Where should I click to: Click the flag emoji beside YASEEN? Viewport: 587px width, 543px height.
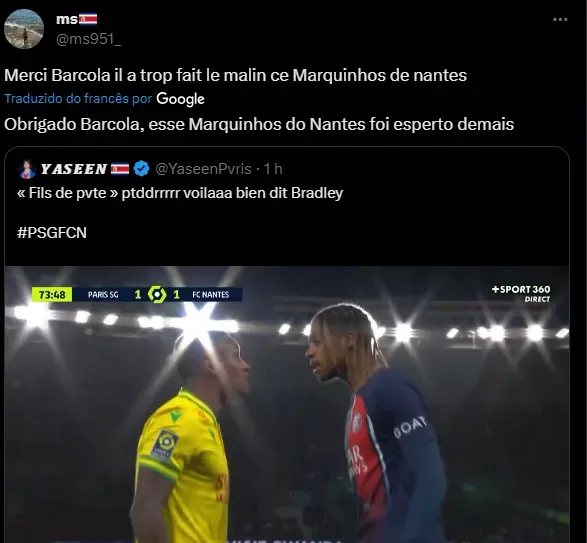(120, 169)
